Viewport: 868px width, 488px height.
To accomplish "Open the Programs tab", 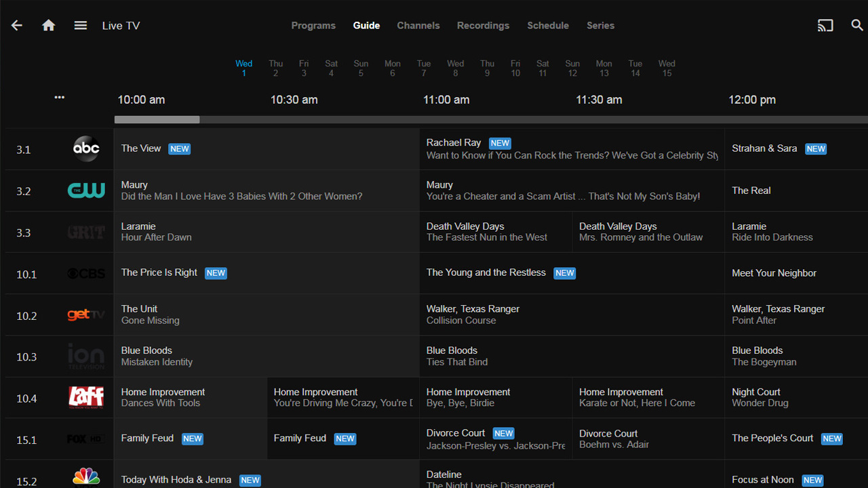I will coord(313,26).
